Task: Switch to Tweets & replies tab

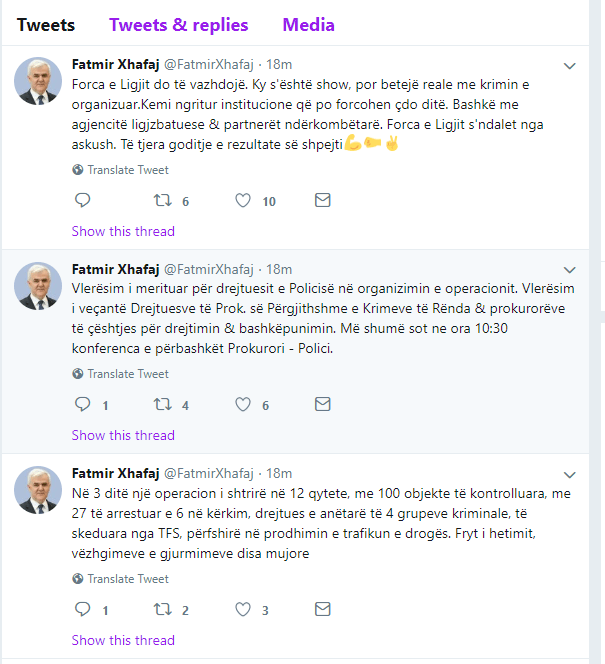Action: pyautogui.click(x=179, y=25)
